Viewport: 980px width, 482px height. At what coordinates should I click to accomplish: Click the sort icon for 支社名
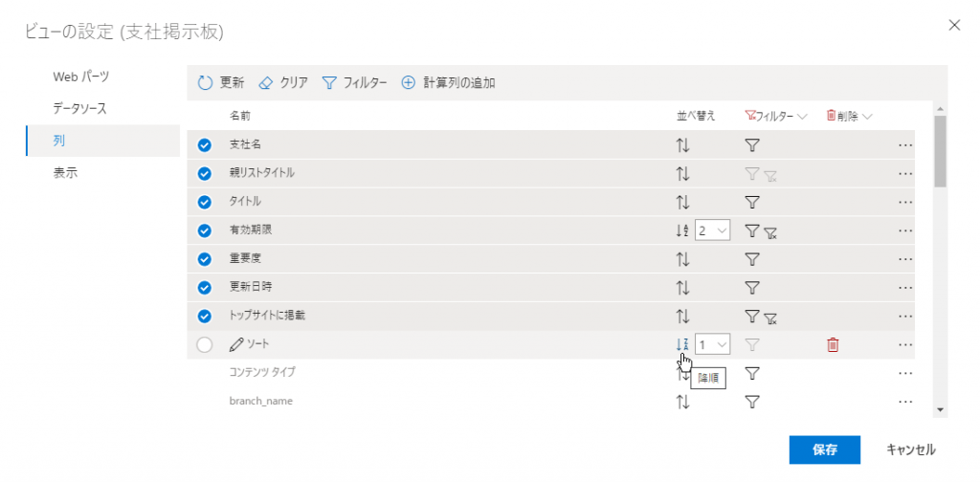click(x=682, y=145)
